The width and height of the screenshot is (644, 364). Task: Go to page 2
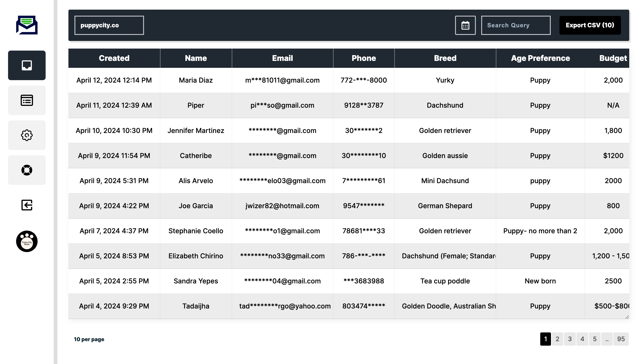coord(557,339)
